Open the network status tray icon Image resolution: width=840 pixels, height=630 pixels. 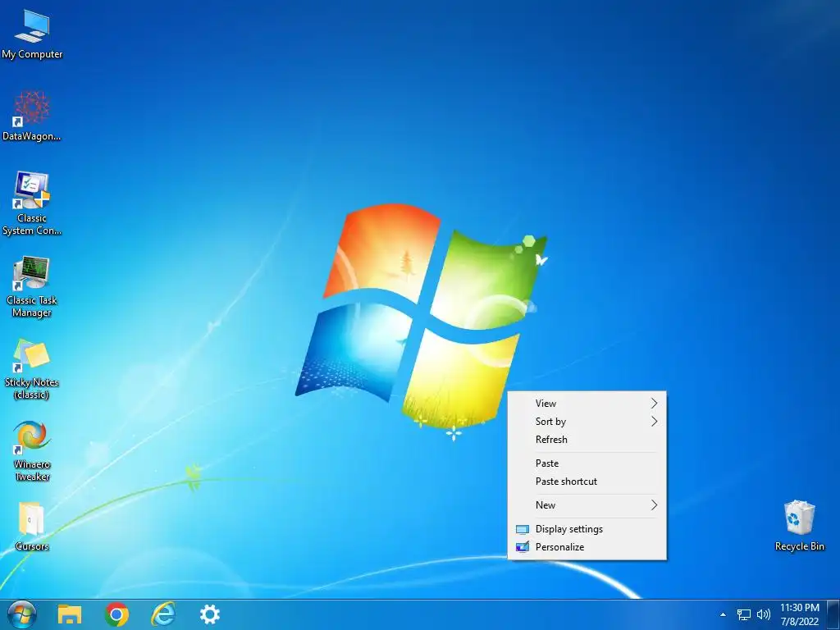pyautogui.click(x=743, y=614)
